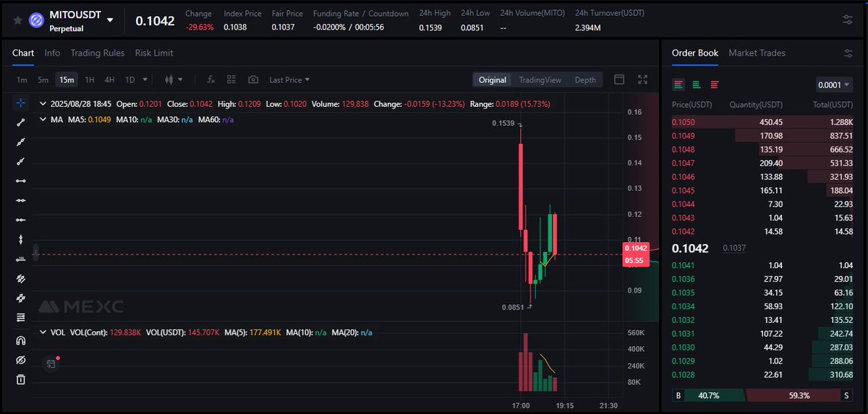The width and height of the screenshot is (868, 414).
Task: Click the MITOUSDT coin logo
Action: click(37, 20)
